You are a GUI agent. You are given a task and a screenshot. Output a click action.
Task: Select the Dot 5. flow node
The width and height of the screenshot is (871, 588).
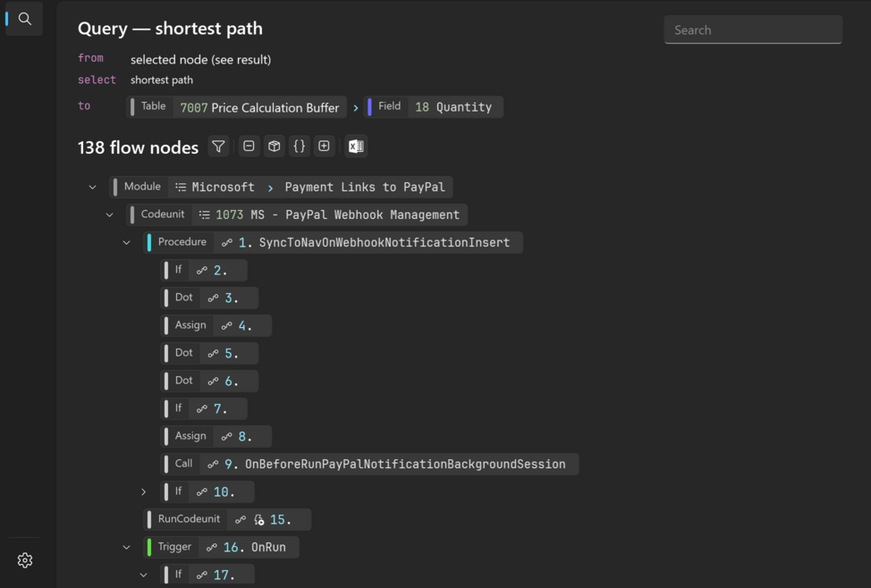click(x=209, y=354)
